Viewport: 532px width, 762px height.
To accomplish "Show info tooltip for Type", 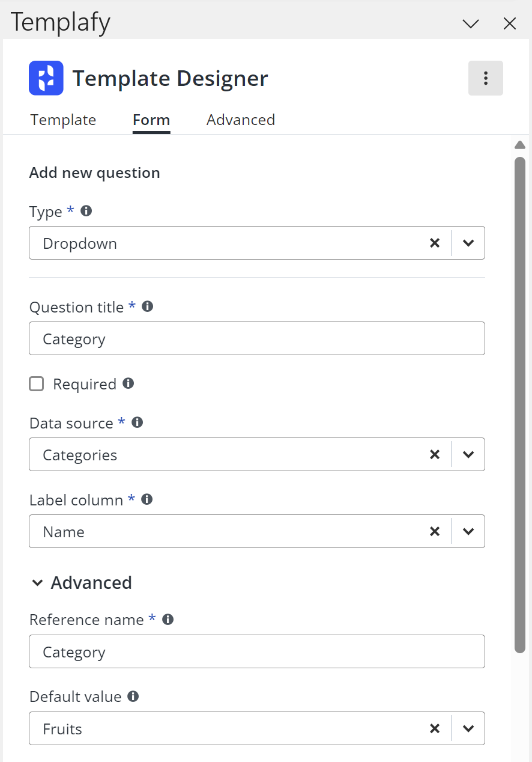I will 86,211.
